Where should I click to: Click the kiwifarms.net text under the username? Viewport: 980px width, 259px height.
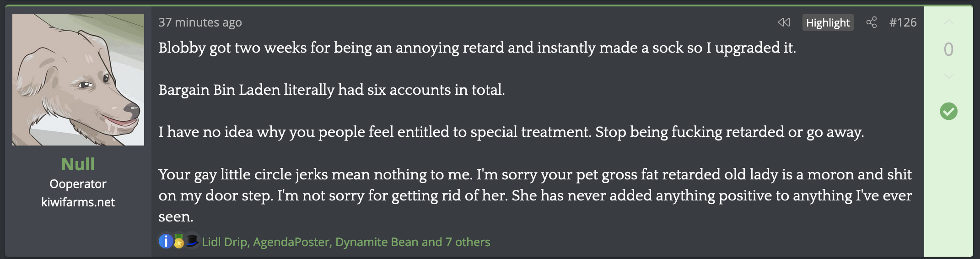pyautogui.click(x=78, y=202)
